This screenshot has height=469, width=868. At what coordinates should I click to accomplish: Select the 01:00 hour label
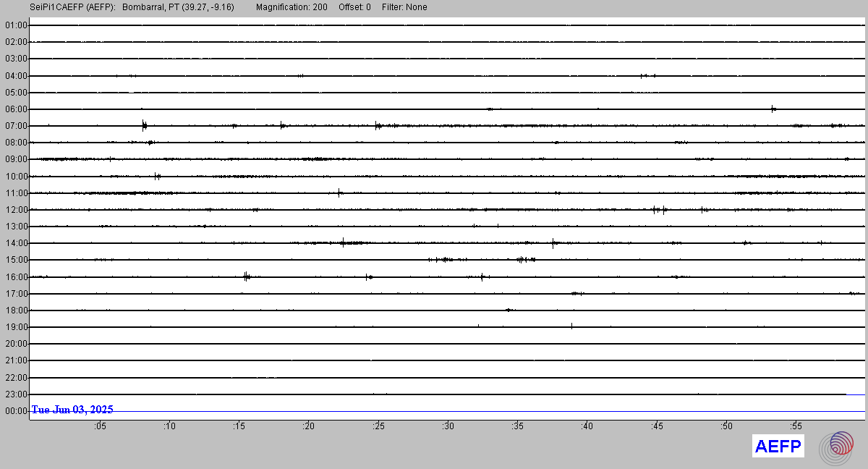pyautogui.click(x=16, y=25)
